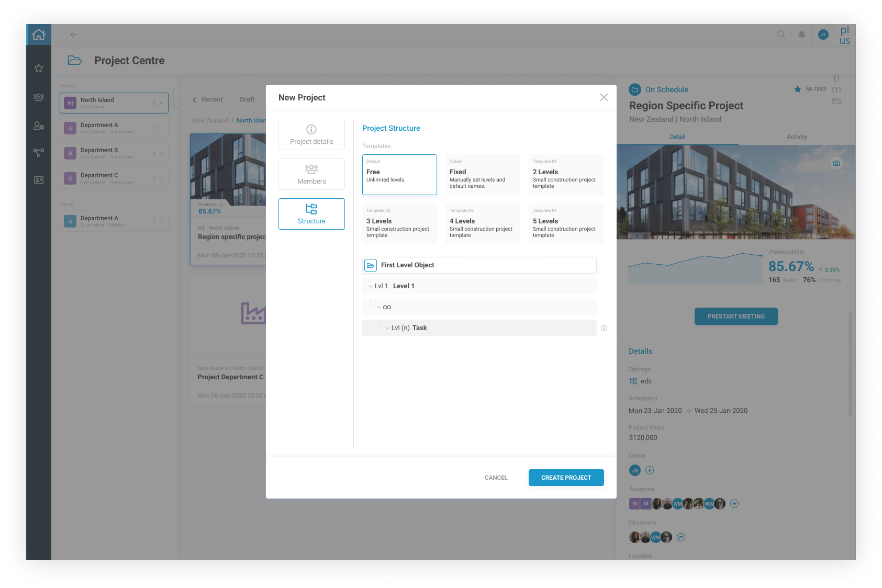Add an assignee with the plus icon
This screenshot has width=882, height=588.
point(734,504)
